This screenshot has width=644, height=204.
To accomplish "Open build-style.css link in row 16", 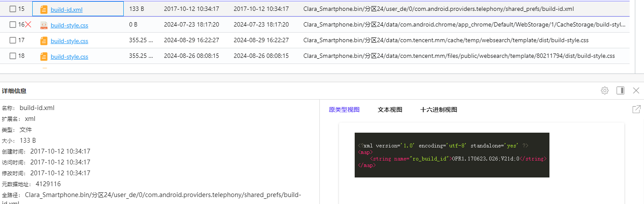I will 69,25.
